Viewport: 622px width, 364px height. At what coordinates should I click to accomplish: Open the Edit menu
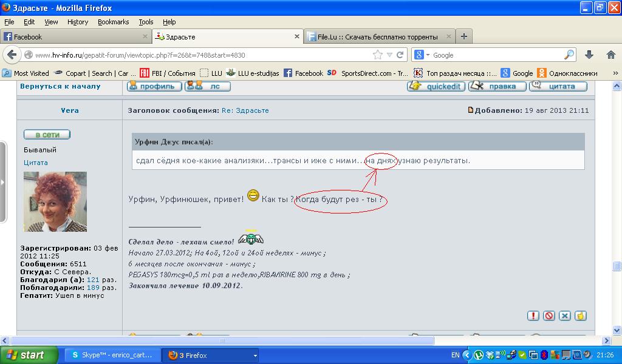click(x=29, y=22)
